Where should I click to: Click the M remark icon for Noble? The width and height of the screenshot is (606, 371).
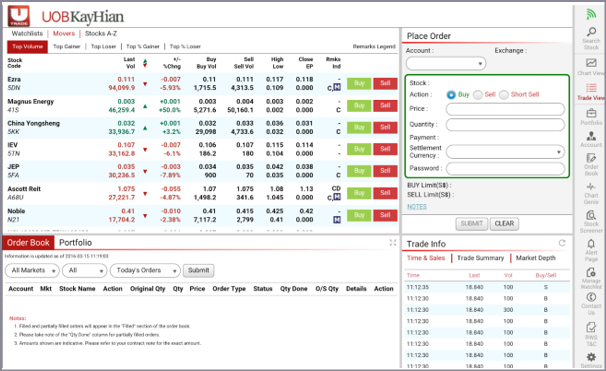point(337,220)
